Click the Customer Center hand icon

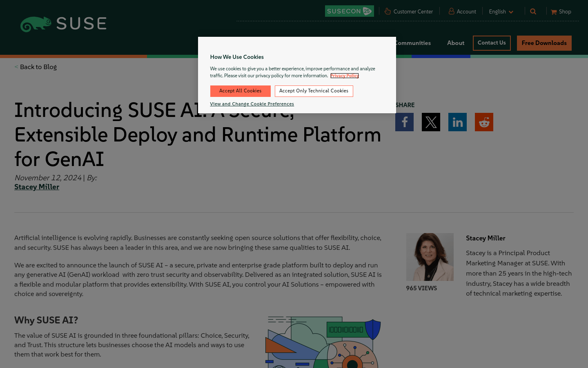tap(388, 11)
